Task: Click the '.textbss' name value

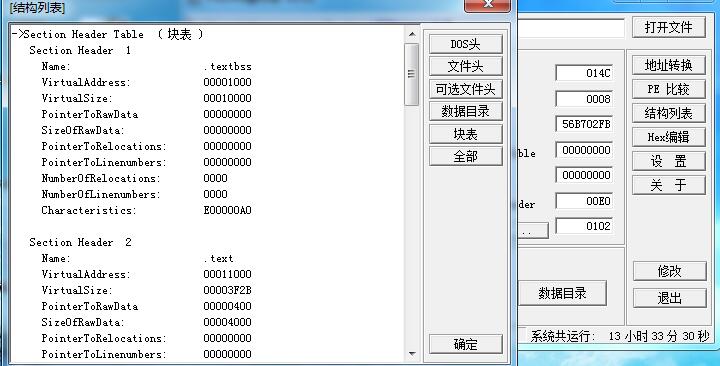Action: click(x=227, y=67)
